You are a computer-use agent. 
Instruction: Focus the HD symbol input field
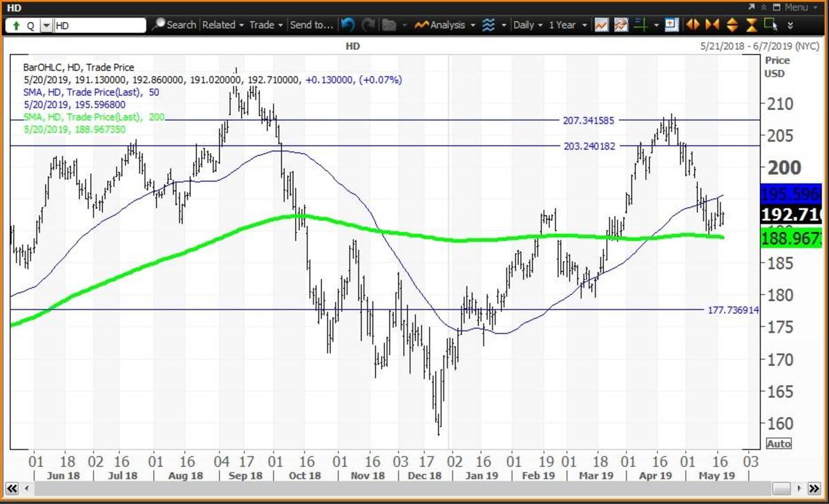point(99,25)
